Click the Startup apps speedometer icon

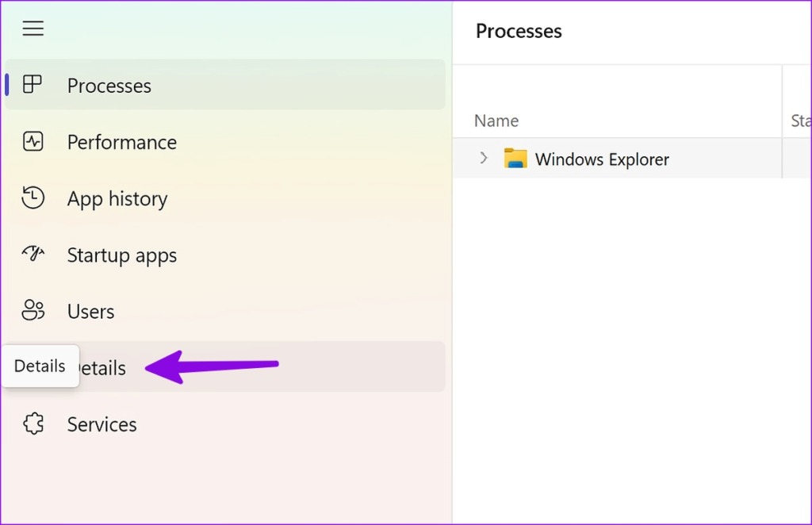[33, 255]
